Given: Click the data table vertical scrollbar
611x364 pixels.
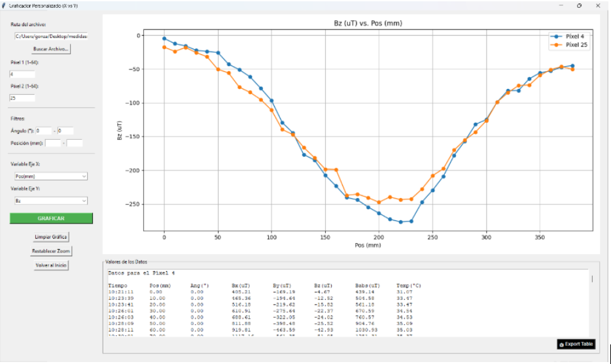Looking at the screenshot, I should [x=592, y=280].
